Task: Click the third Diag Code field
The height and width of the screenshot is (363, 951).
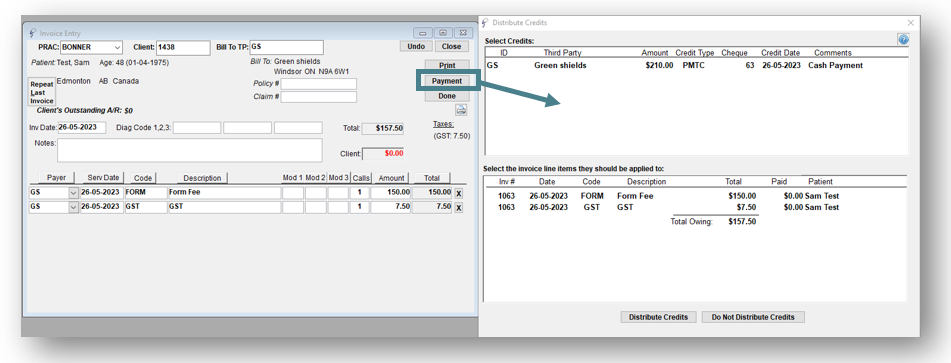Action: (x=298, y=128)
